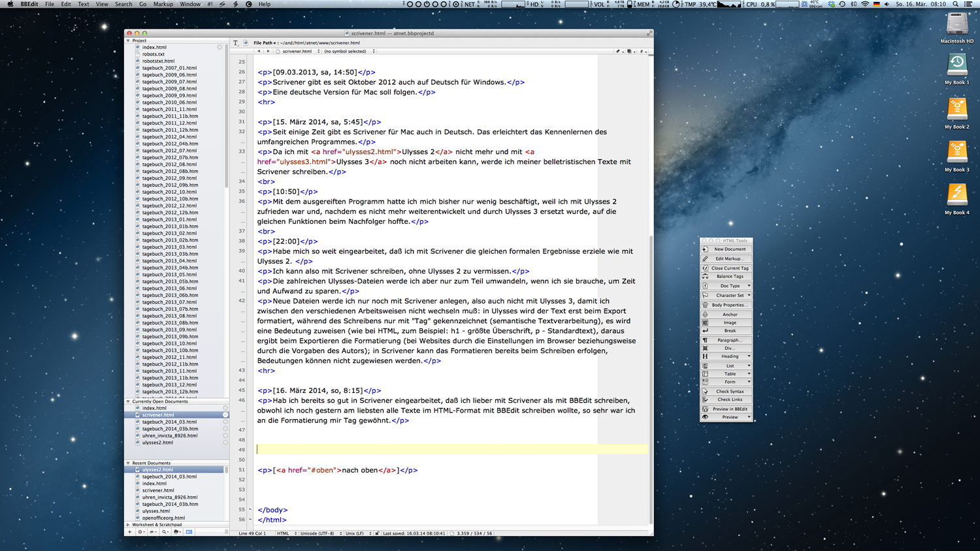
Task: Select tagebuch_2013_06.html in Project list
Action: coord(169,288)
